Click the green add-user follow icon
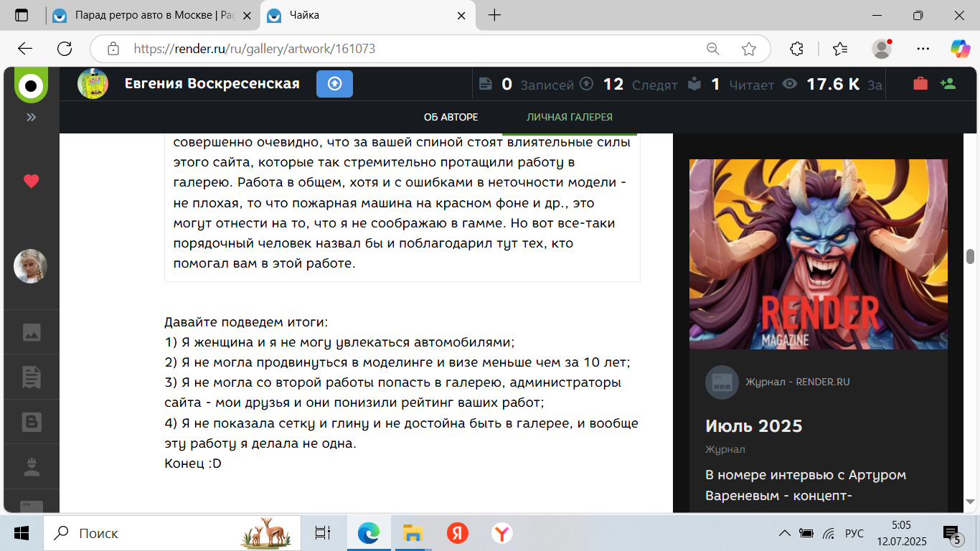Image resolution: width=980 pixels, height=551 pixels. (948, 84)
